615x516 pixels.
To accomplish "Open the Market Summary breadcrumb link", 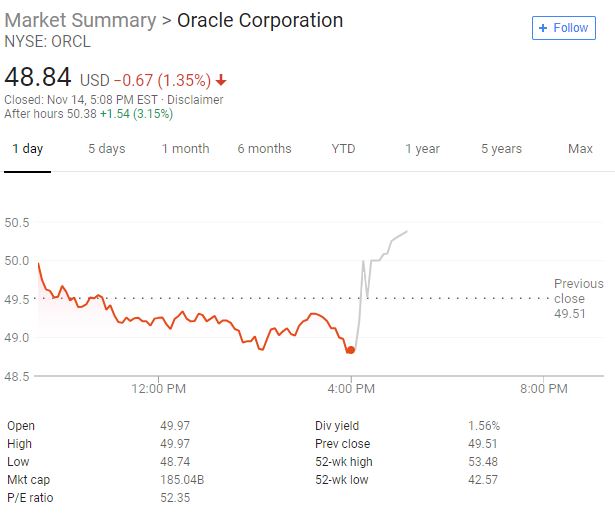I will [80, 20].
